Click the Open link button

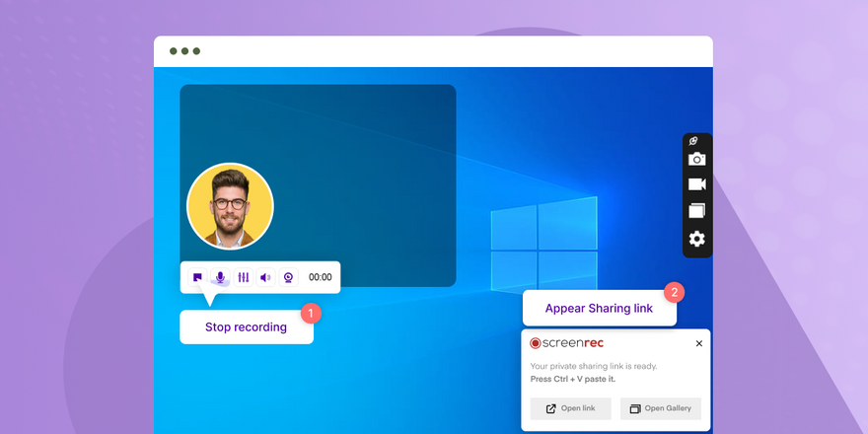coord(571,408)
